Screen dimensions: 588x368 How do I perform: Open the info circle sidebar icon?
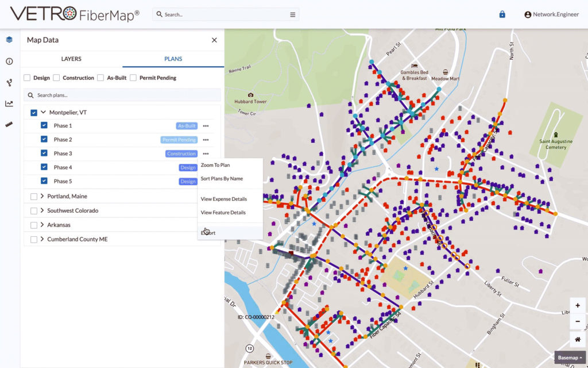coord(9,61)
